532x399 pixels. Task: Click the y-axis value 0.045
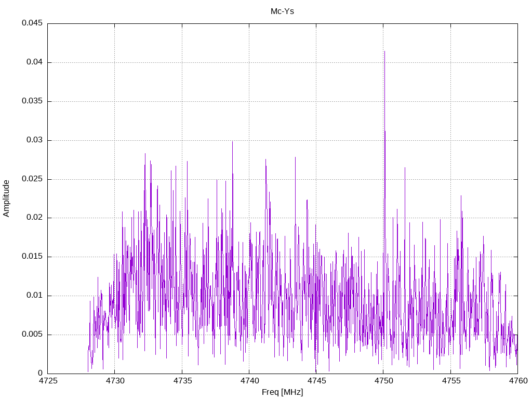click(x=32, y=23)
